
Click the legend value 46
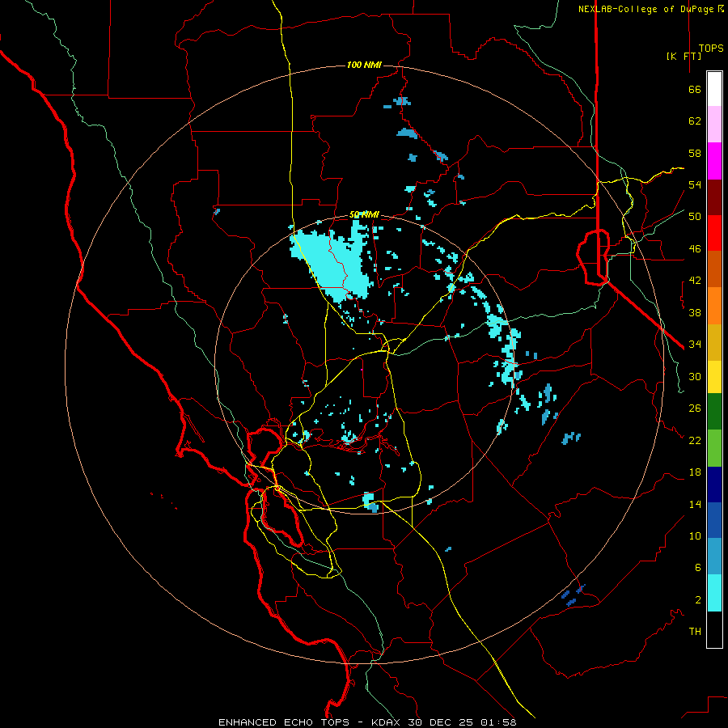tap(695, 249)
